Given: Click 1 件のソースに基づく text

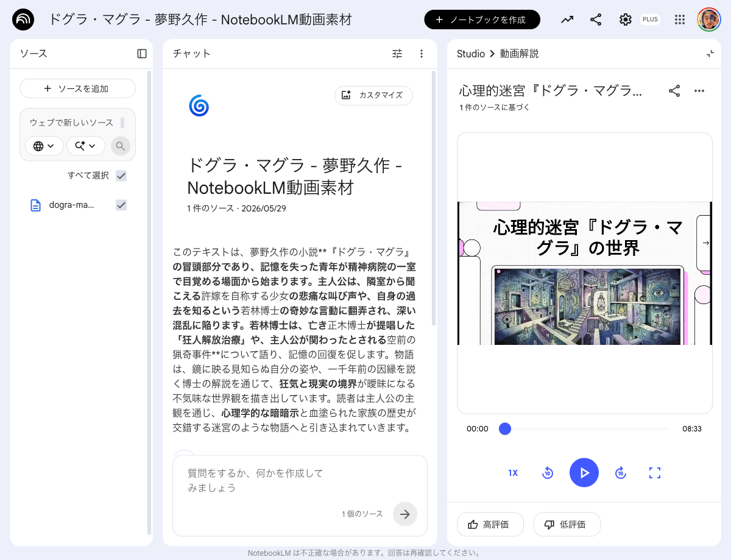Looking at the screenshot, I should click(495, 107).
